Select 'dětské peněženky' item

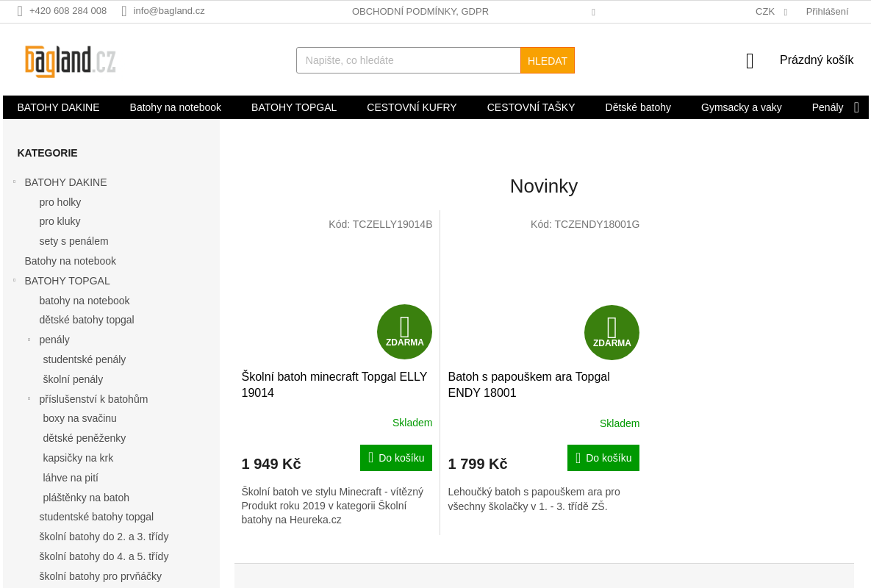point(85,438)
